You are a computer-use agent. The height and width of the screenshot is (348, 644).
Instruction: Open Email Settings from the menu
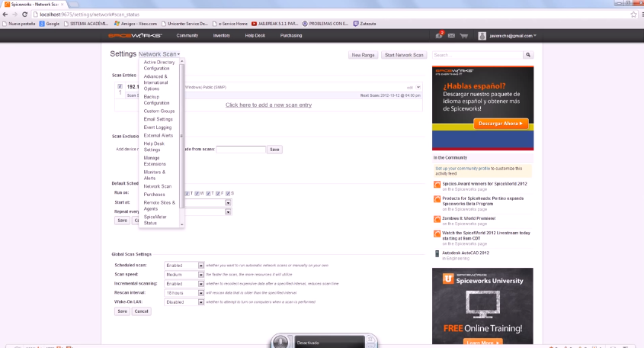pos(158,119)
